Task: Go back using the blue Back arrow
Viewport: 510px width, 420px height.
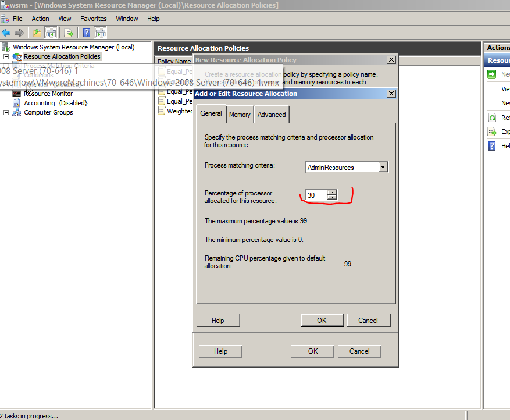Action: [6, 33]
